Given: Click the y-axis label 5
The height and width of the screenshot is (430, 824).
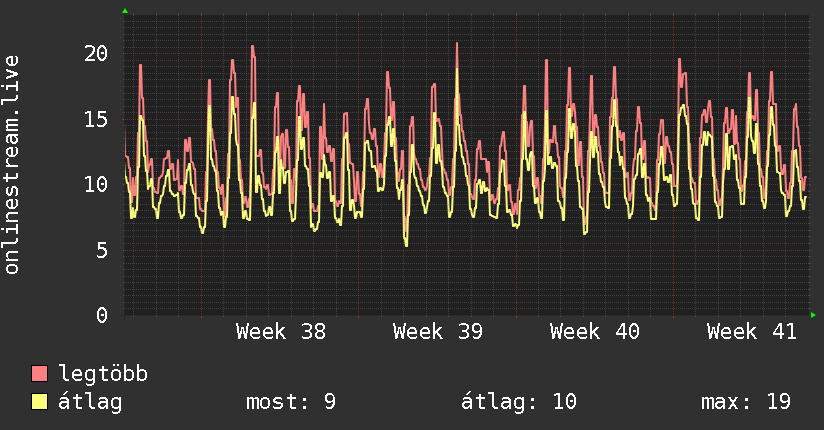Looking at the screenshot, I should coord(102,250).
